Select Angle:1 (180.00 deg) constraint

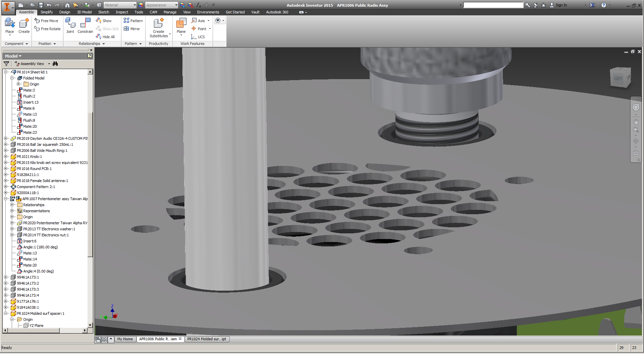[37, 247]
